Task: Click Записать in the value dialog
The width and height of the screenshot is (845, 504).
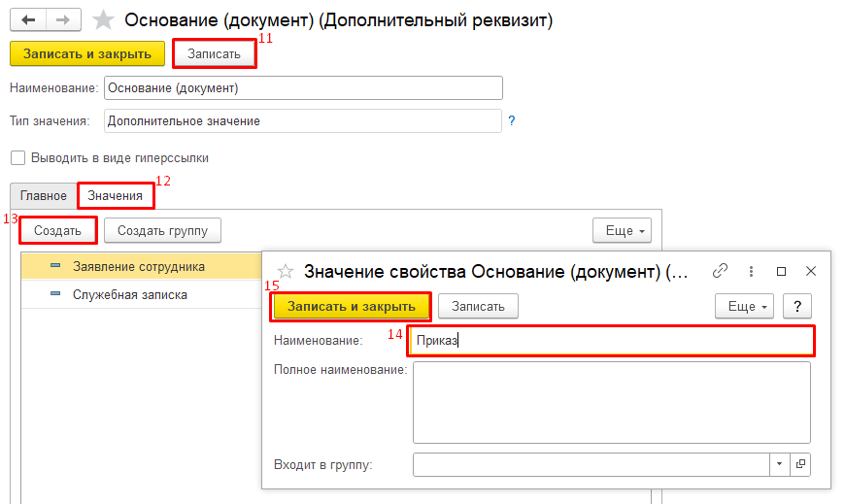Action: [x=478, y=306]
